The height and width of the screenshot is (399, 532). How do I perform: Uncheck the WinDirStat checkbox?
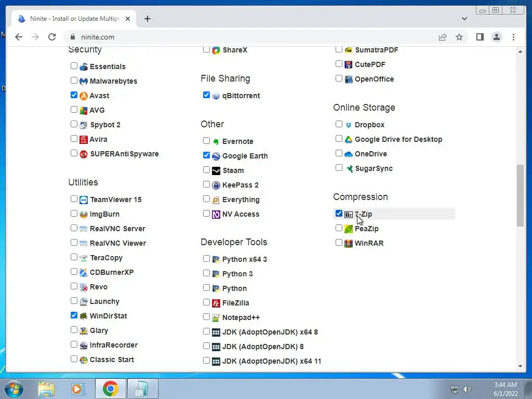[74, 315]
